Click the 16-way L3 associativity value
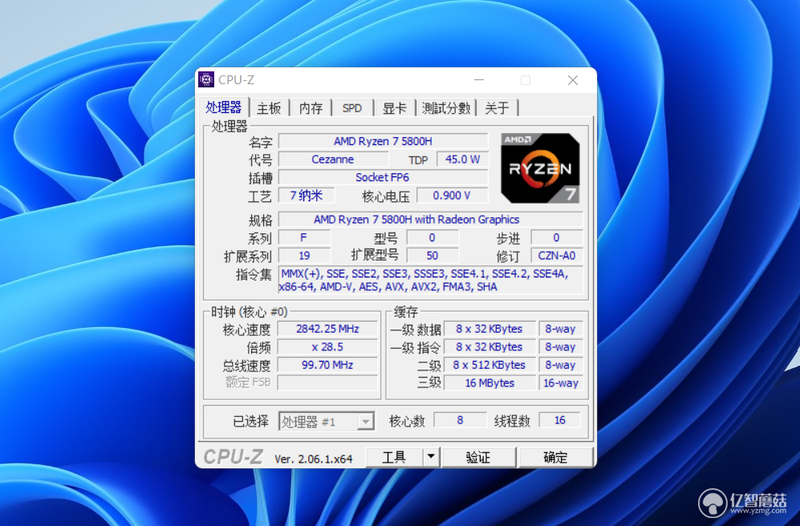The image size is (800, 526). tap(560, 383)
